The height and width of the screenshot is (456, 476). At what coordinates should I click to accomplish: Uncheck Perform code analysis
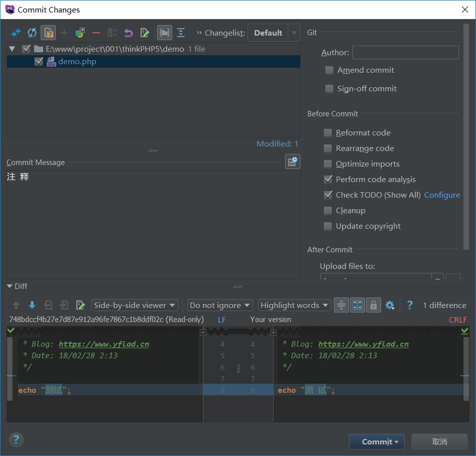click(x=328, y=180)
